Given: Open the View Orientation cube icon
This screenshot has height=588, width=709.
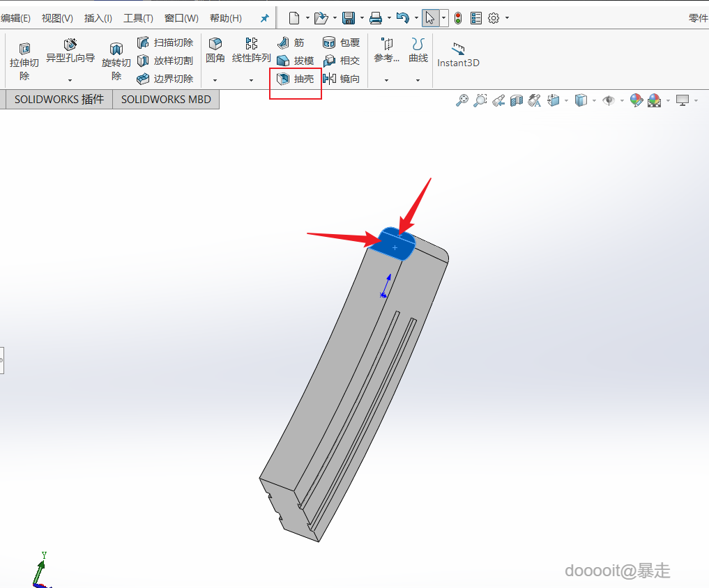Looking at the screenshot, I should pyautogui.click(x=554, y=100).
